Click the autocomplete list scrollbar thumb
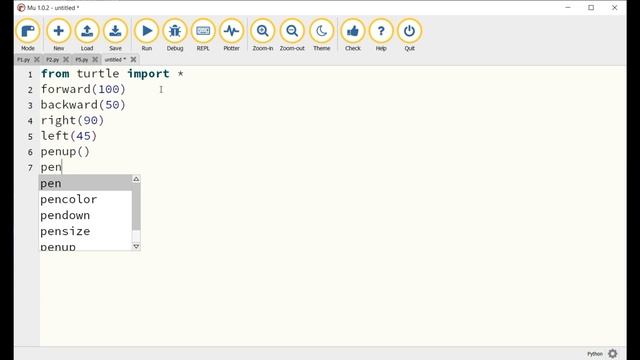The width and height of the screenshot is (640, 360). coord(136,207)
